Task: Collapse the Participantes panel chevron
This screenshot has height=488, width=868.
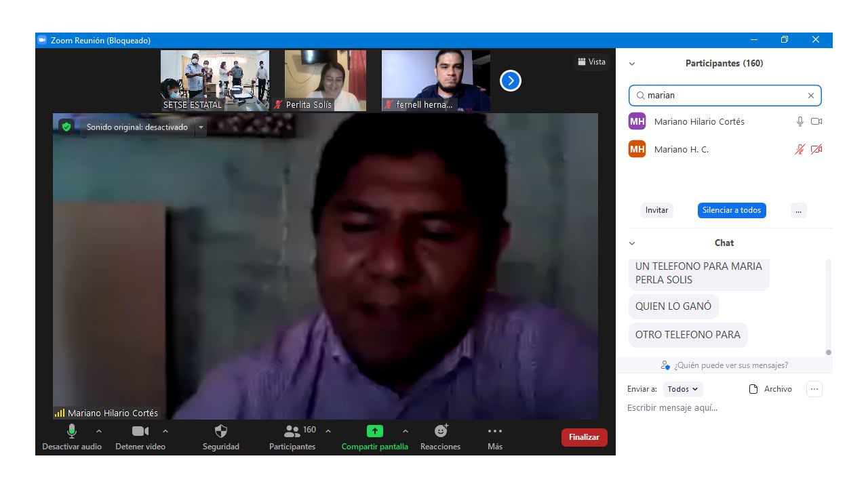Action: (632, 64)
